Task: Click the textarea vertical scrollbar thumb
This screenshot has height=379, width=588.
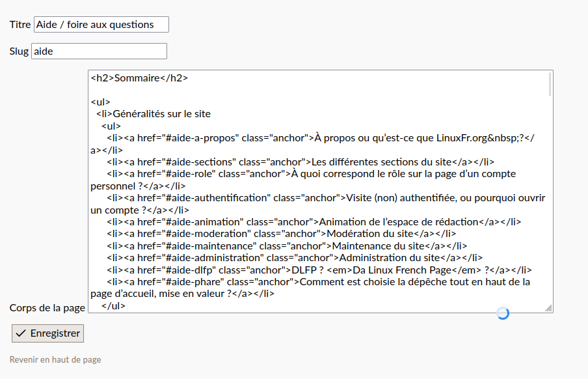Action: pos(550,85)
